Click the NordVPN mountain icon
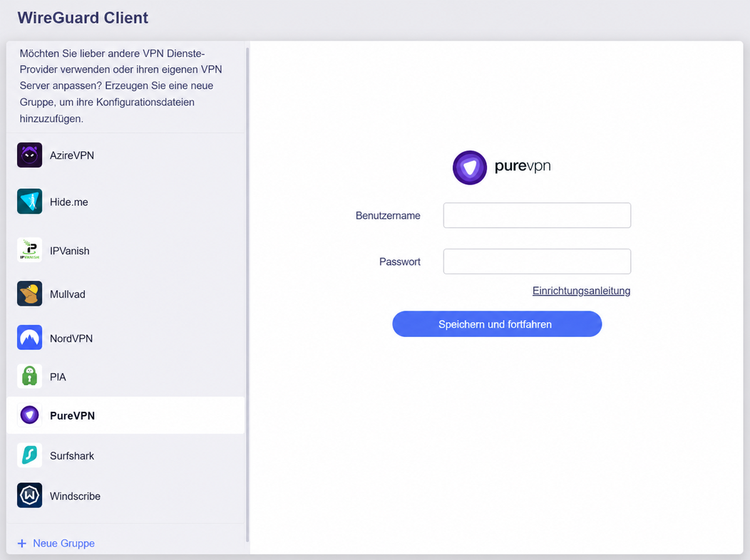This screenshot has height=560, width=750. [x=30, y=337]
